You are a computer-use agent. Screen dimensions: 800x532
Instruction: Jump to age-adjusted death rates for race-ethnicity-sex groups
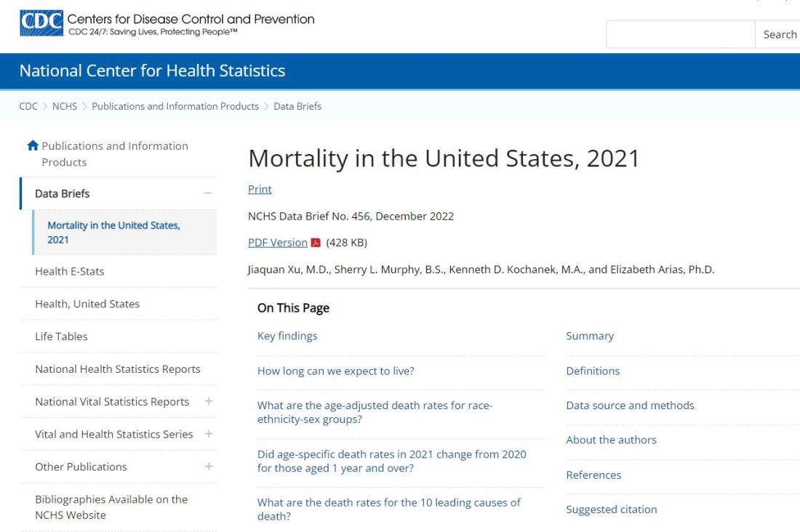[x=375, y=412]
